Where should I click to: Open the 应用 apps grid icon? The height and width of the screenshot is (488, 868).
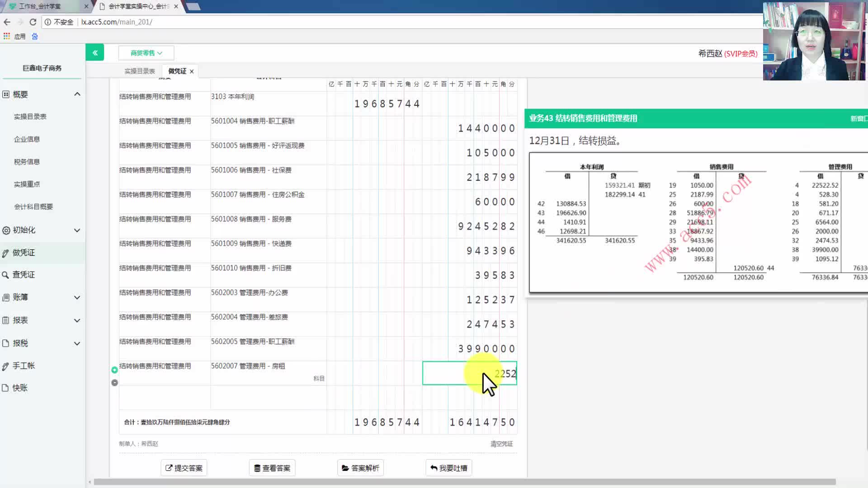[7, 36]
